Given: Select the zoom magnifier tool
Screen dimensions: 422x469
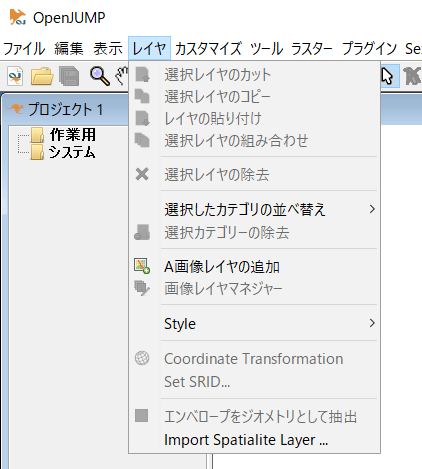Looking at the screenshot, I should (99, 76).
